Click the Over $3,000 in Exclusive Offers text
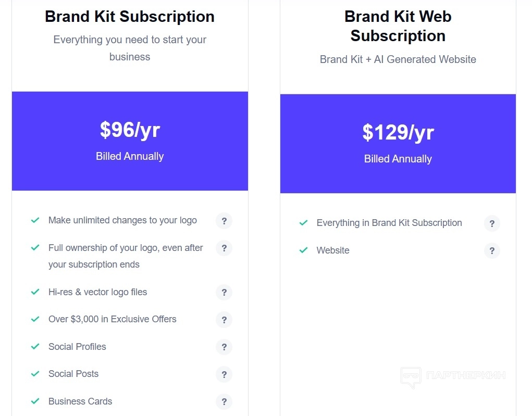Image resolution: width=532 pixels, height=416 pixels. tap(112, 319)
